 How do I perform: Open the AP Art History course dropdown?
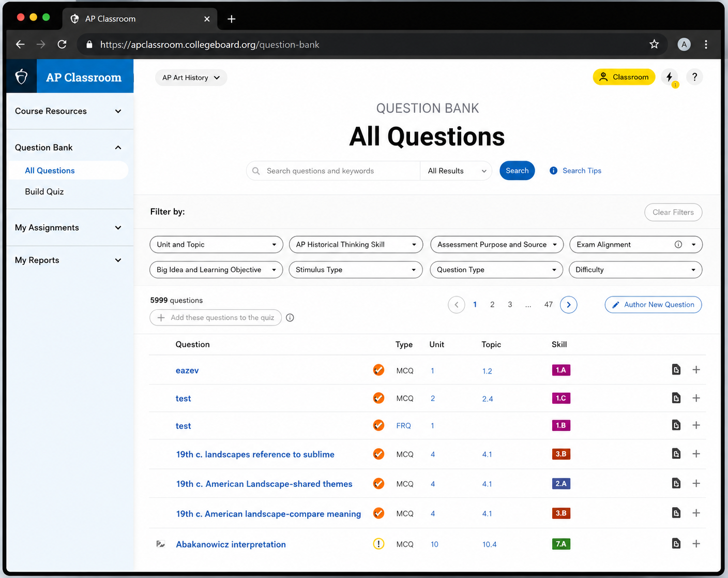tap(191, 78)
